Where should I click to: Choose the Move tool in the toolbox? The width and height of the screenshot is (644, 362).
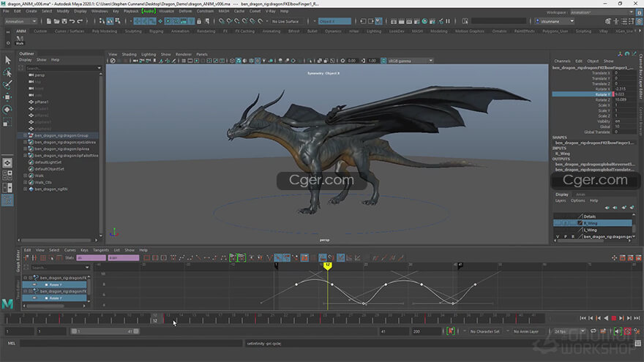tap(7, 97)
